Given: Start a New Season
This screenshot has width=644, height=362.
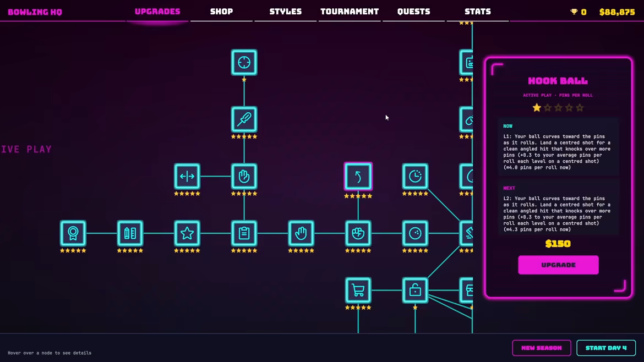Looking at the screenshot, I should click(x=541, y=348).
